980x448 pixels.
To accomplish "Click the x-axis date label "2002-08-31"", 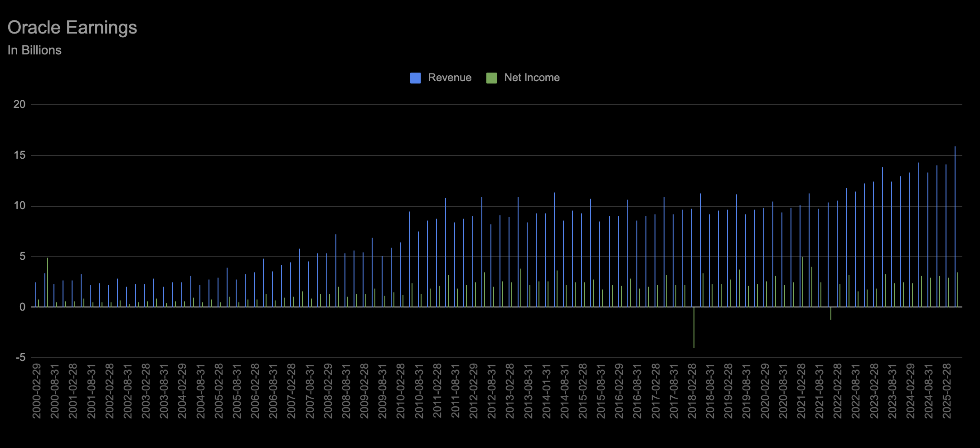I will [128, 391].
